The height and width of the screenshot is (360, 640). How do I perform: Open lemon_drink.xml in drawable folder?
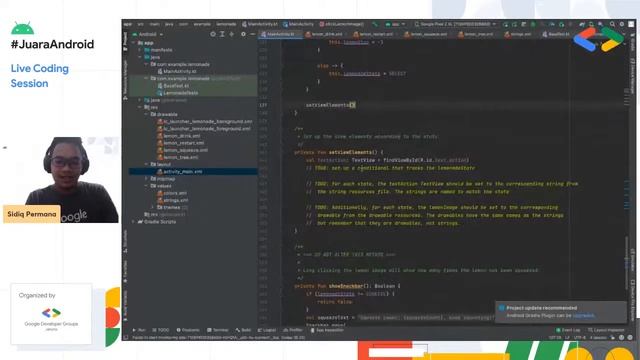pyautogui.click(x=179, y=136)
